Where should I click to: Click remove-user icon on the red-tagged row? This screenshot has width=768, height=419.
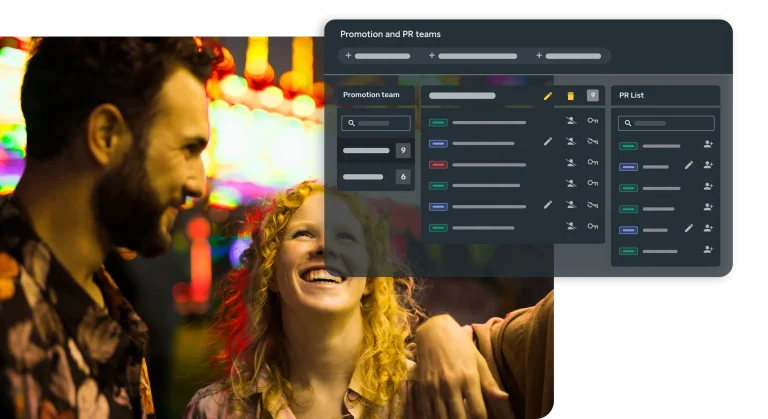pos(571,163)
